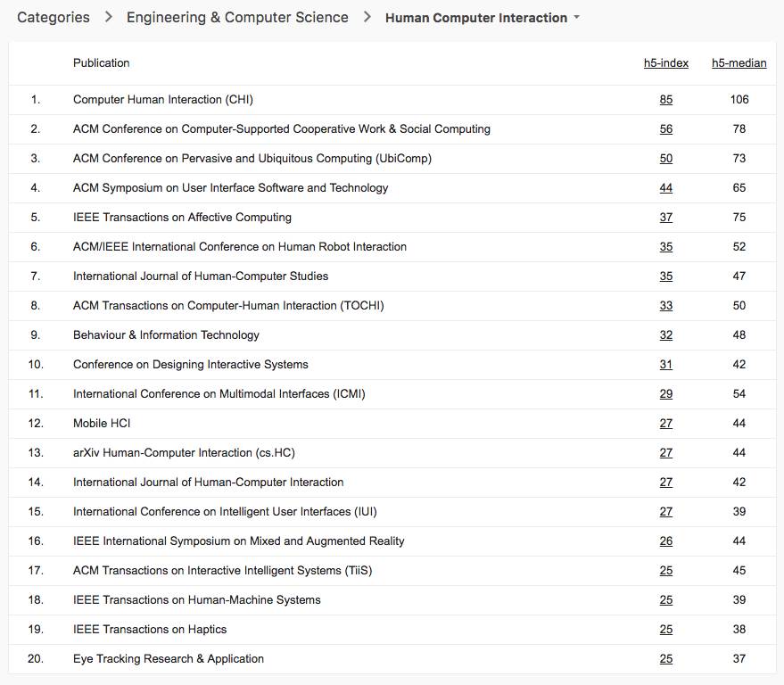
Task: Open h5-index 35 for Human Robot Interaction
Action: pos(666,247)
